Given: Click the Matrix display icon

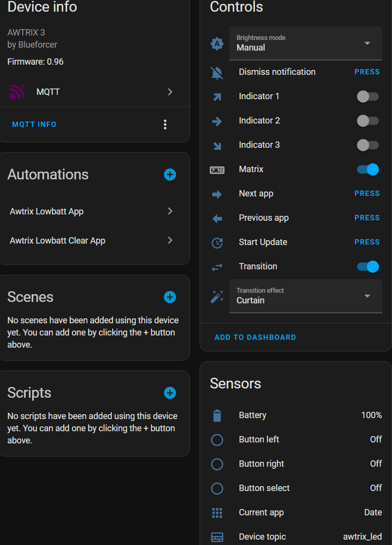Looking at the screenshot, I should click(x=217, y=169).
